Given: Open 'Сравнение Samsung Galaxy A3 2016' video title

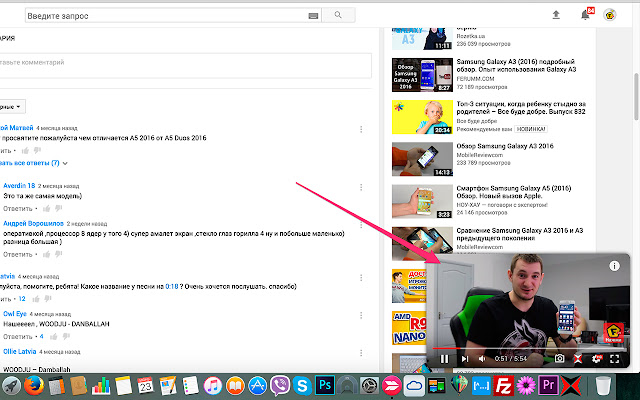Looking at the screenshot, I should (x=520, y=234).
